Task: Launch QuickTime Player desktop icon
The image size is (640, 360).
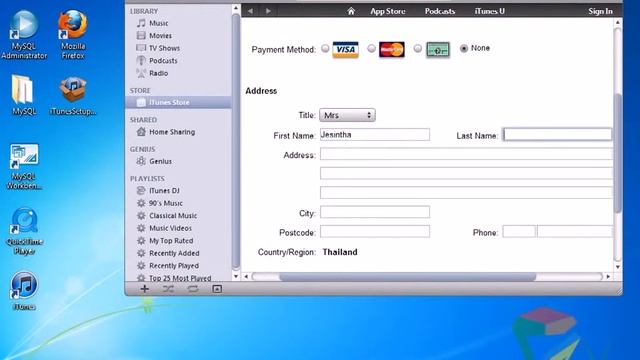Action: [24, 231]
